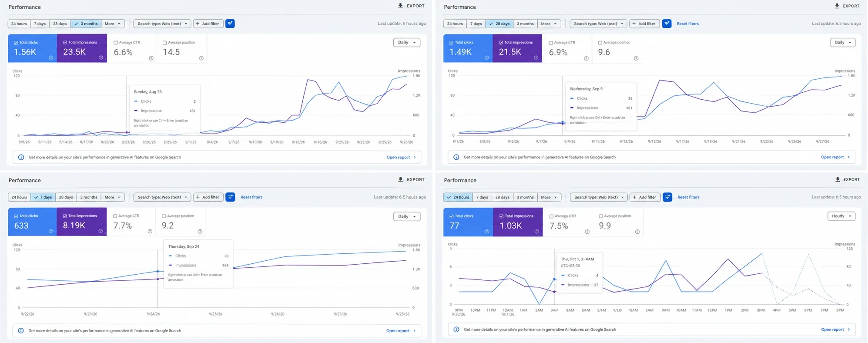868x343 pixels.
Task: Open the help icon on the 7.7% Average CTR card
Action: click(150, 231)
